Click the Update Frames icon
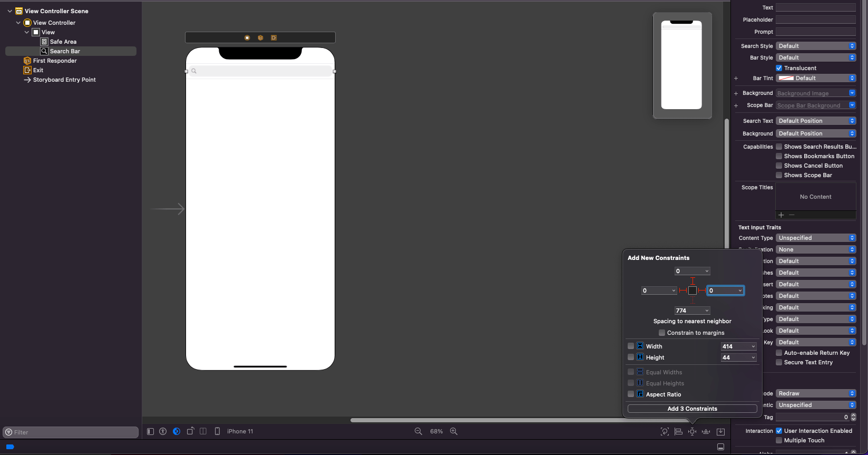This screenshot has width=868, height=455. (x=665, y=431)
